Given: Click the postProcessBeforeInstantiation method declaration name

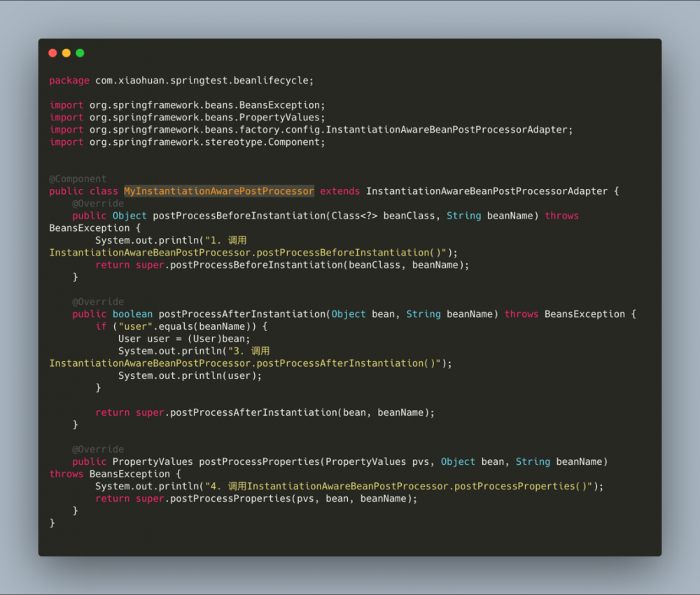Looking at the screenshot, I should tap(240, 216).
